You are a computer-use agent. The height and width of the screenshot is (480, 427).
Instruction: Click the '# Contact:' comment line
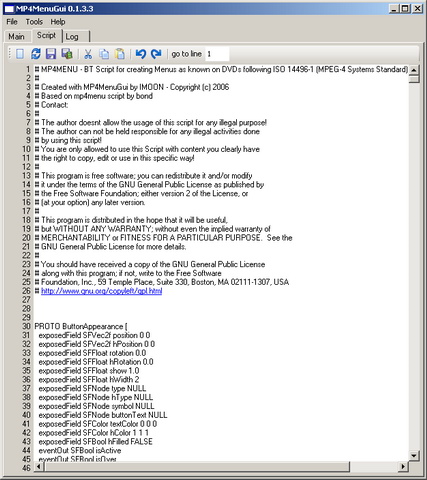(x=51, y=105)
